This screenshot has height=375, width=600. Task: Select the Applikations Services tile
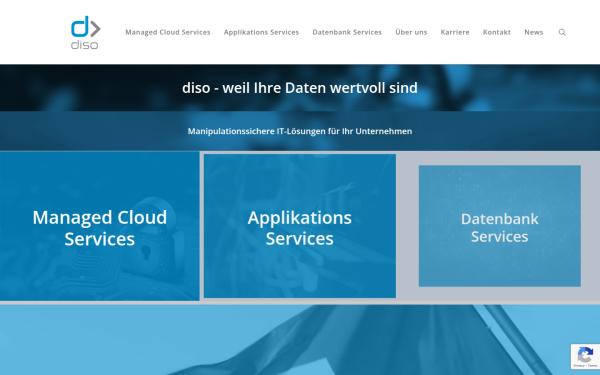pyautogui.click(x=300, y=226)
